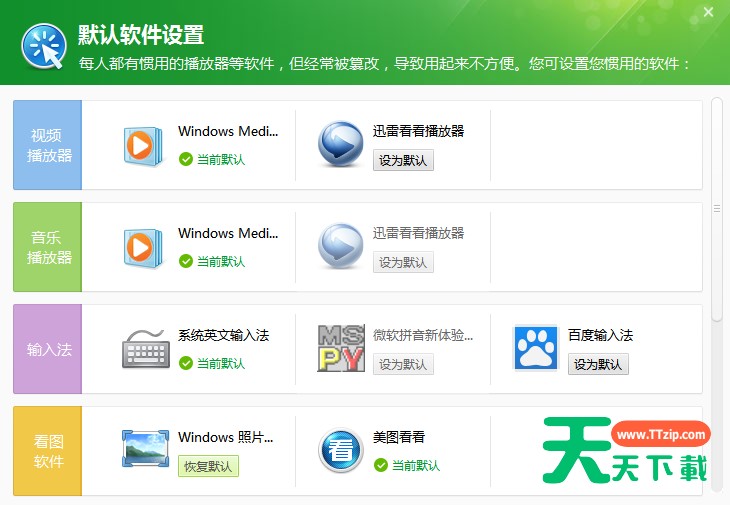
Task: Click Windows Medi... label in music player row
Action: (x=228, y=233)
